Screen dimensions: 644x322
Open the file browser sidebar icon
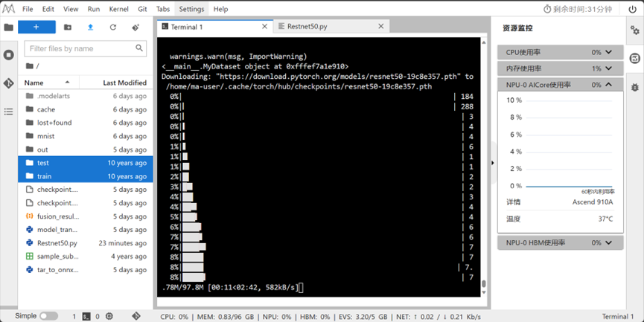(9, 28)
